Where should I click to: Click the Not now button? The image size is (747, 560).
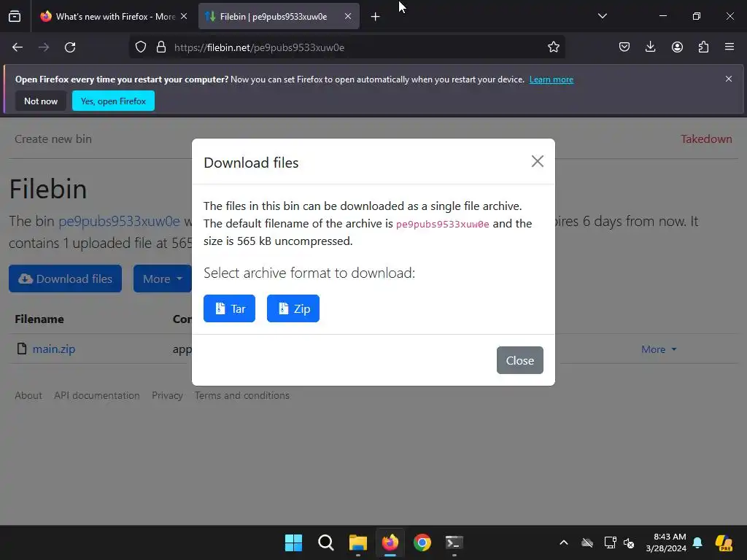pyautogui.click(x=41, y=101)
